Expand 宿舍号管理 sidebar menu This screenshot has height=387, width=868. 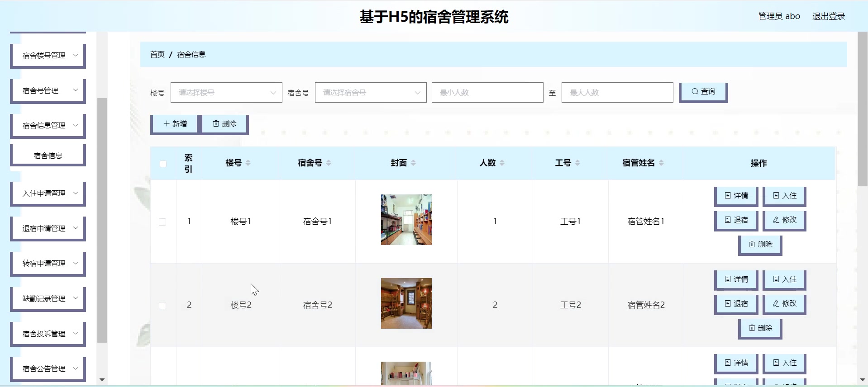(48, 91)
